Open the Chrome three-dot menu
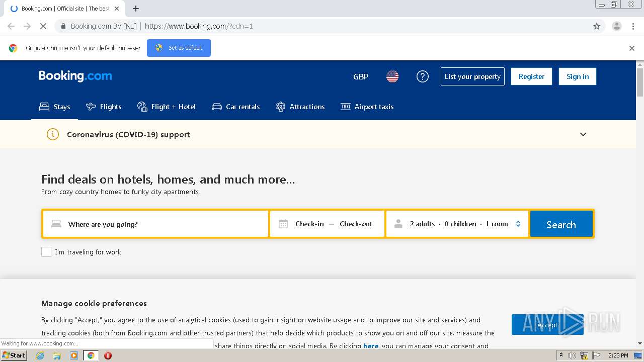 (633, 26)
